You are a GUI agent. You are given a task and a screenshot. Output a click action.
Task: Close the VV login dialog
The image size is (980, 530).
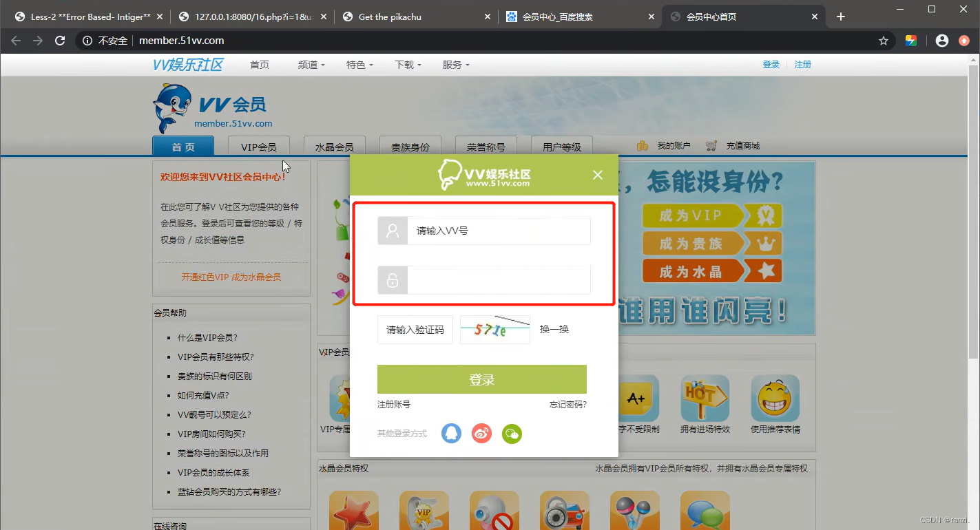(x=598, y=175)
